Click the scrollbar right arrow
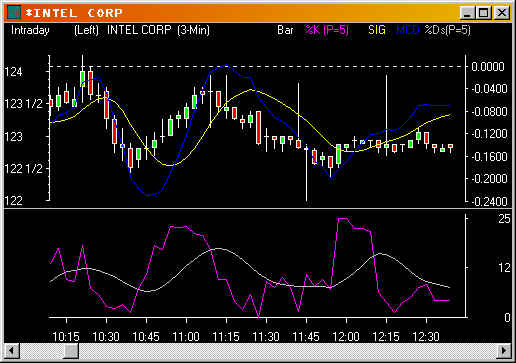Screen dimensions: 516x363 click(x=504, y=351)
